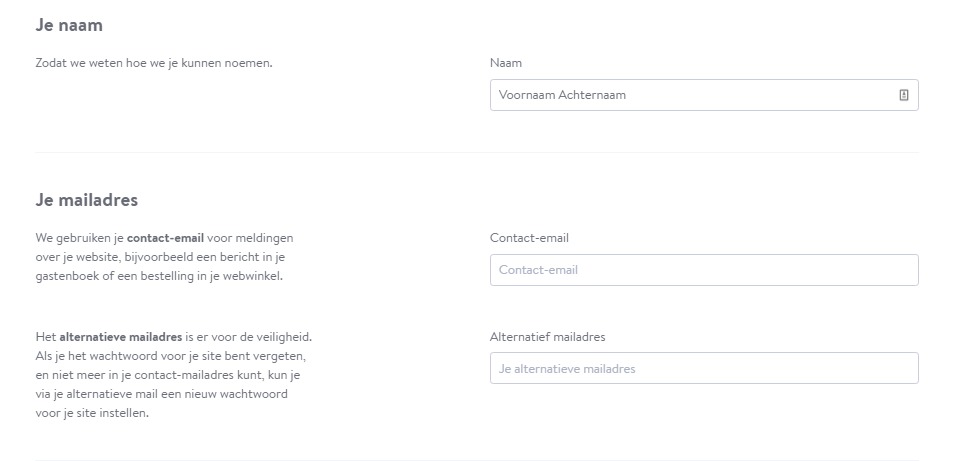Click the 'Je alternatieve mailadres' placeholder text

point(567,369)
